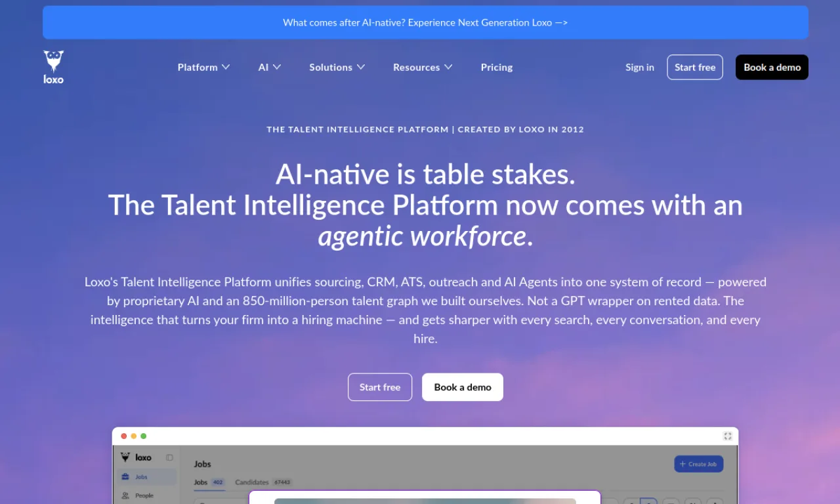840x504 pixels.
Task: Click Start free in the top navigation
Action: pyautogui.click(x=695, y=67)
